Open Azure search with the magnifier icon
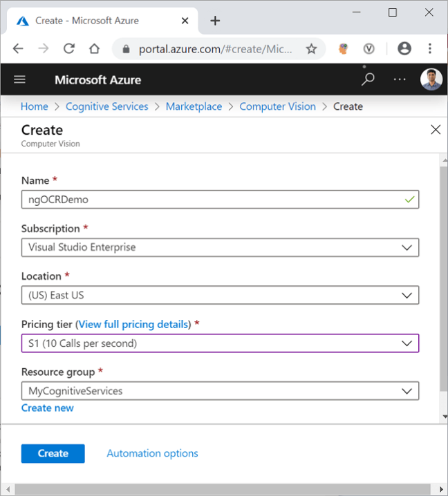This screenshot has height=496, width=448. pos(368,79)
